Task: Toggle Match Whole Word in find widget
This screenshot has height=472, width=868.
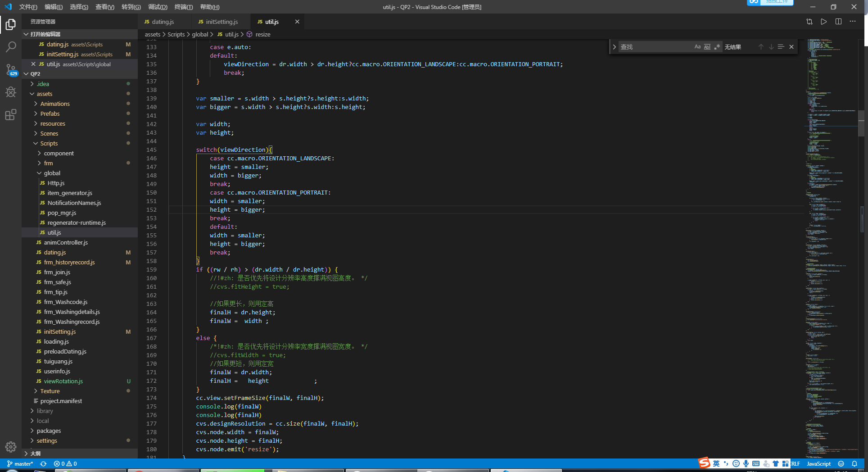Action: point(707,47)
